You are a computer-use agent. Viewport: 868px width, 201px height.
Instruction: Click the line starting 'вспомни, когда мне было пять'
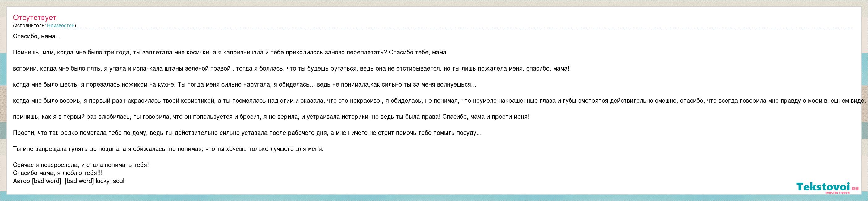pos(291,69)
